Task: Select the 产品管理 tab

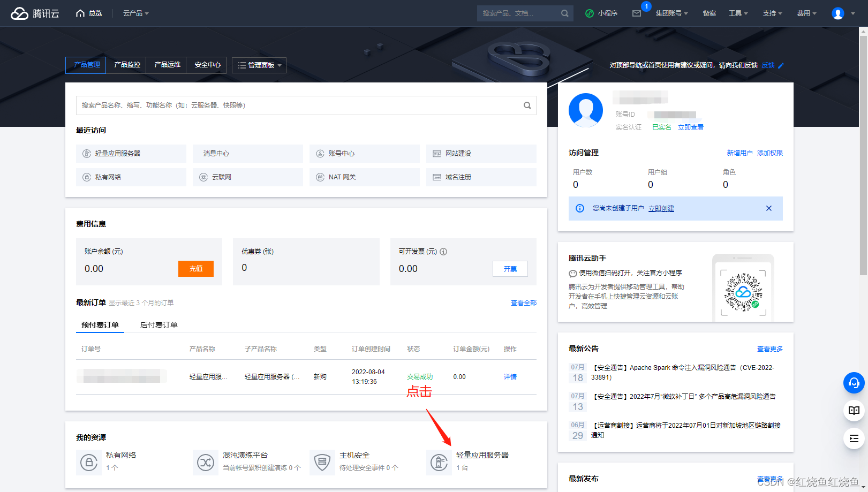Action: [x=86, y=65]
